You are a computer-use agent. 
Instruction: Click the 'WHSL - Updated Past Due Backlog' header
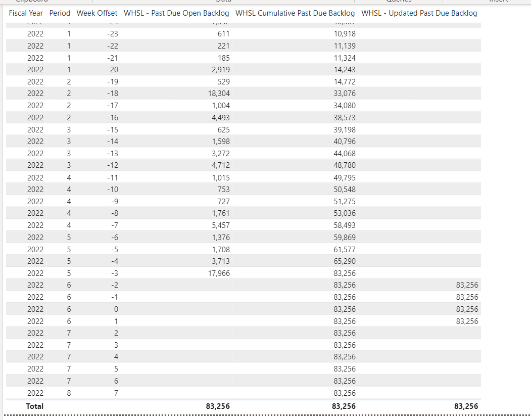[419, 13]
